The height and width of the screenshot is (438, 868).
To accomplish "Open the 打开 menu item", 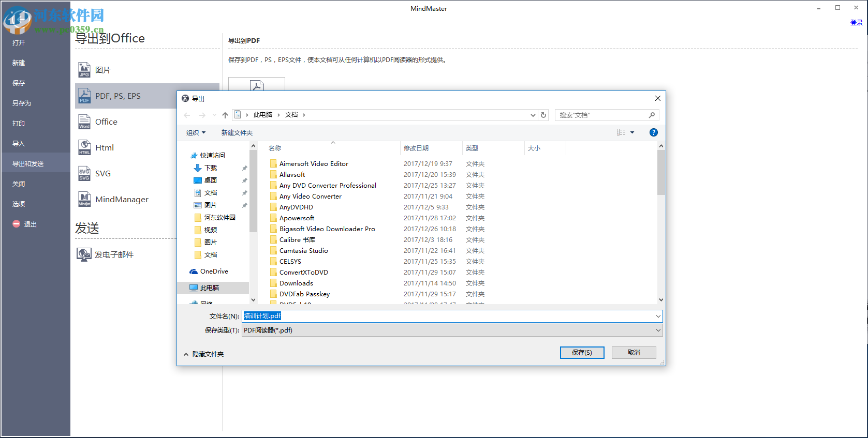I will [19, 42].
